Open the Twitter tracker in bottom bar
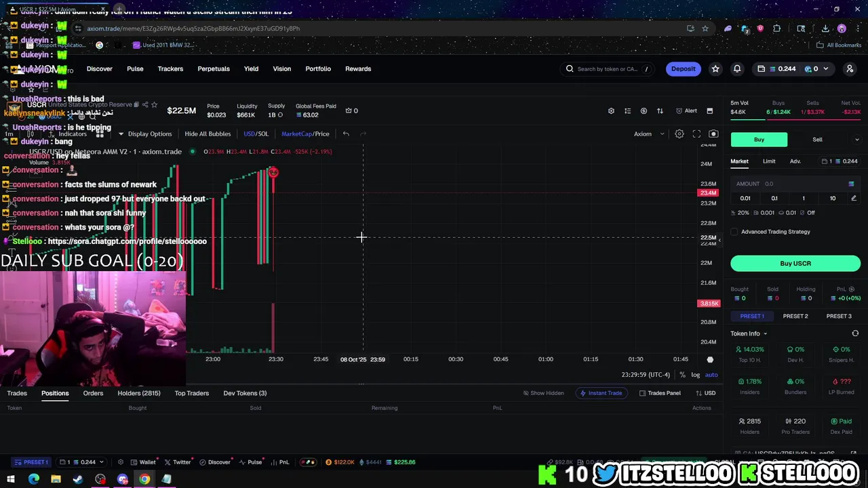 (x=178, y=462)
